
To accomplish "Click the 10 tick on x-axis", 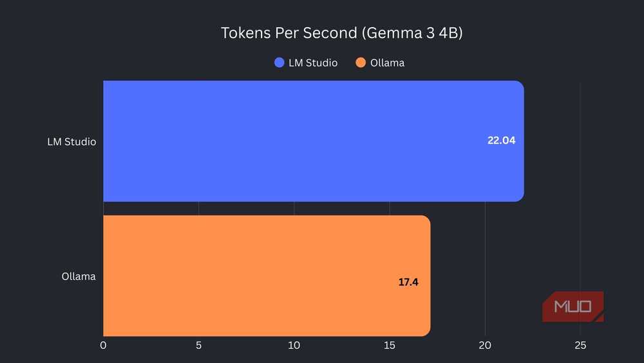I will pyautogui.click(x=294, y=346).
